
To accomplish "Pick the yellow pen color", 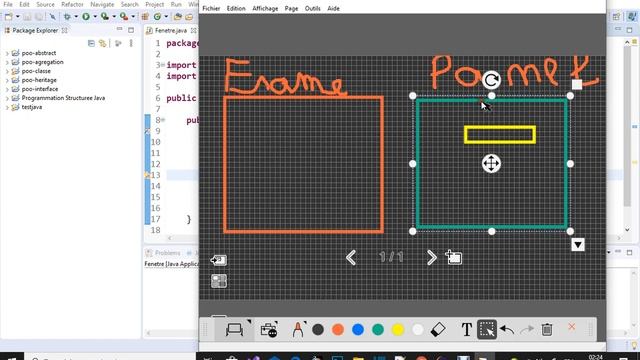I will click(398, 329).
